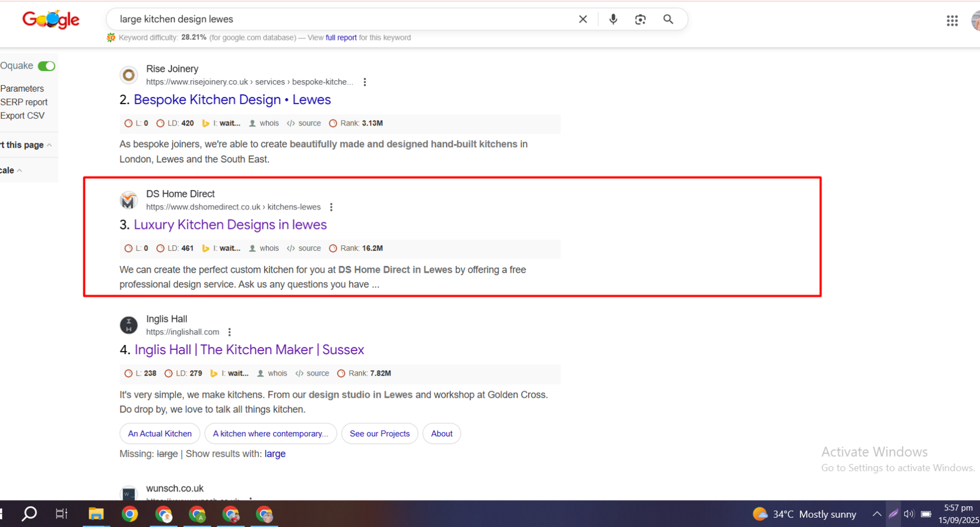Click the microphone voice search icon
This screenshot has height=527, width=980.
(613, 19)
